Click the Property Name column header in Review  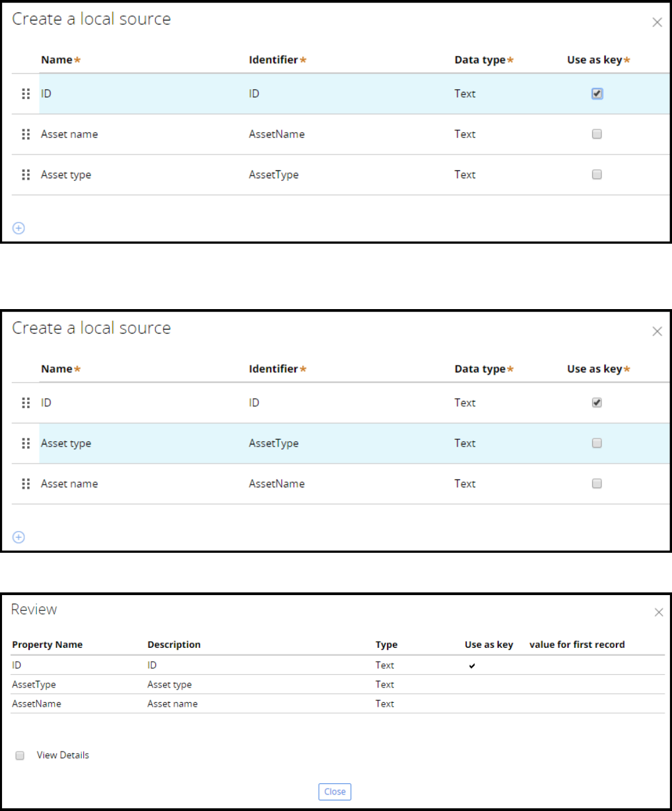click(48, 645)
